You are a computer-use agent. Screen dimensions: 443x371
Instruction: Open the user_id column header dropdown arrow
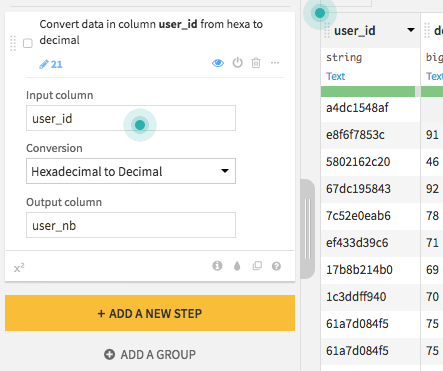tap(411, 30)
